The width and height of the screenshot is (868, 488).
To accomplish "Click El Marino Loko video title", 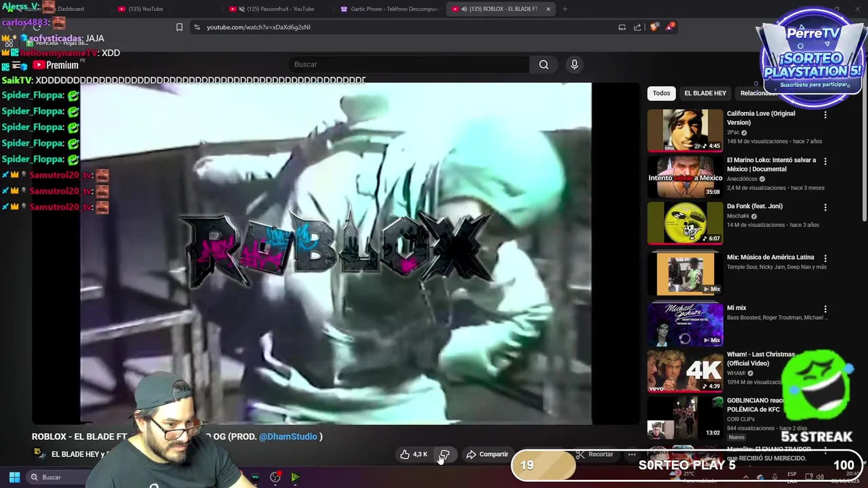I will 770,165.
